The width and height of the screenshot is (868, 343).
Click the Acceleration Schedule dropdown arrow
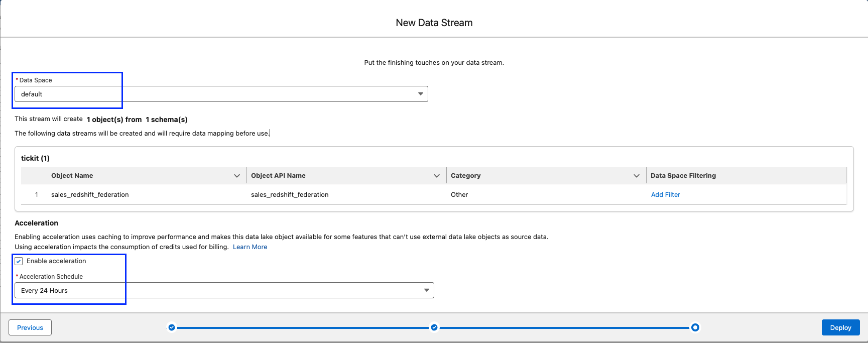(x=427, y=290)
